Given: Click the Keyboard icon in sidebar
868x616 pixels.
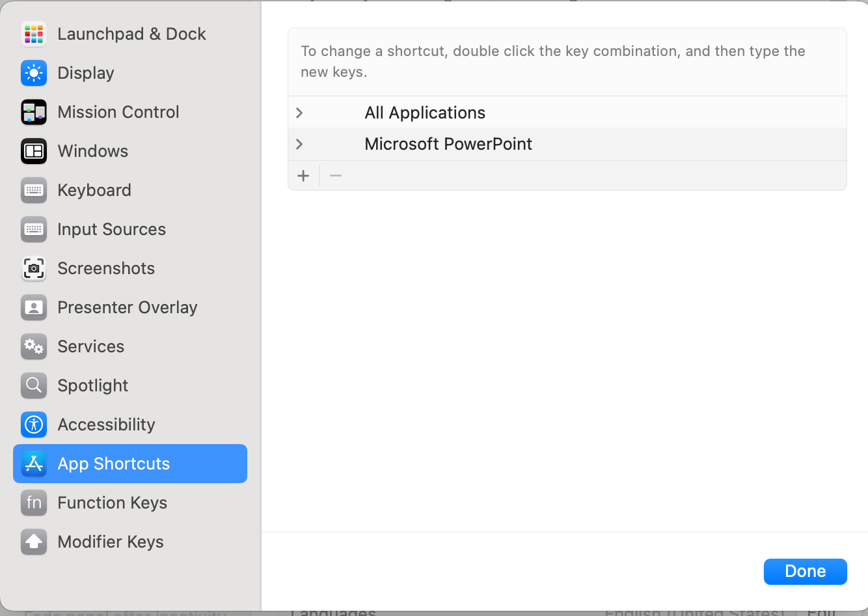Looking at the screenshot, I should pos(34,190).
